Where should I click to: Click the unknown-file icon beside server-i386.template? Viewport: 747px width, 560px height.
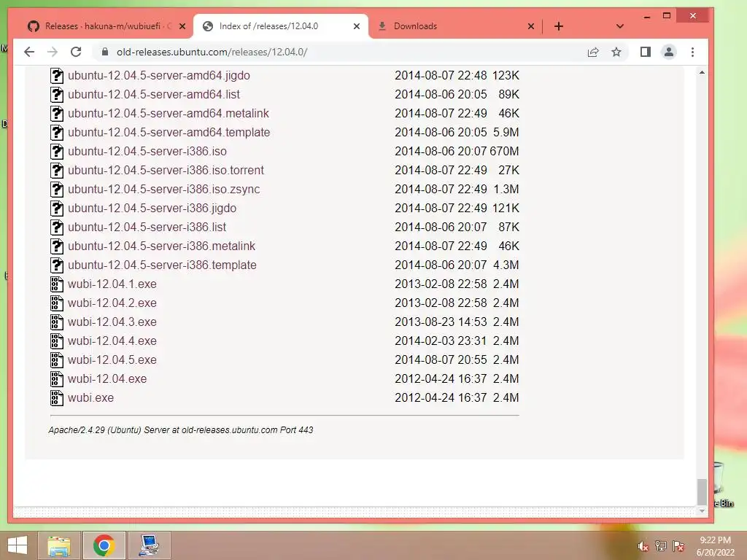57,265
